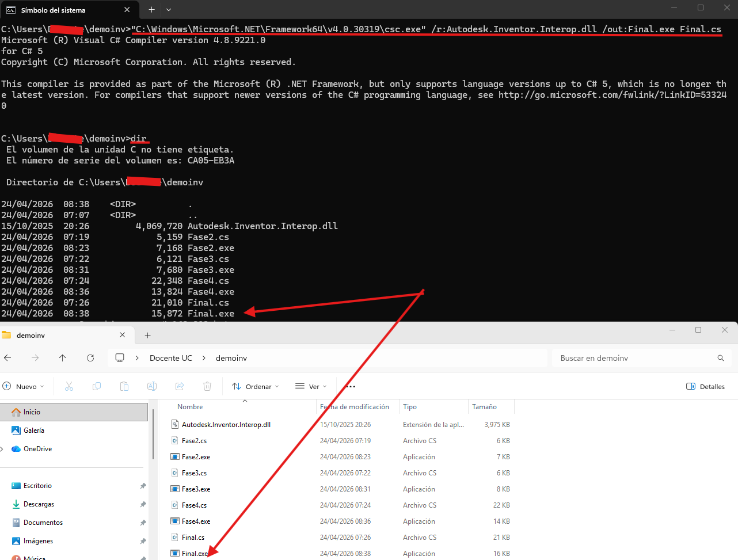Select the Símbolo del sistema tab

coord(69,10)
